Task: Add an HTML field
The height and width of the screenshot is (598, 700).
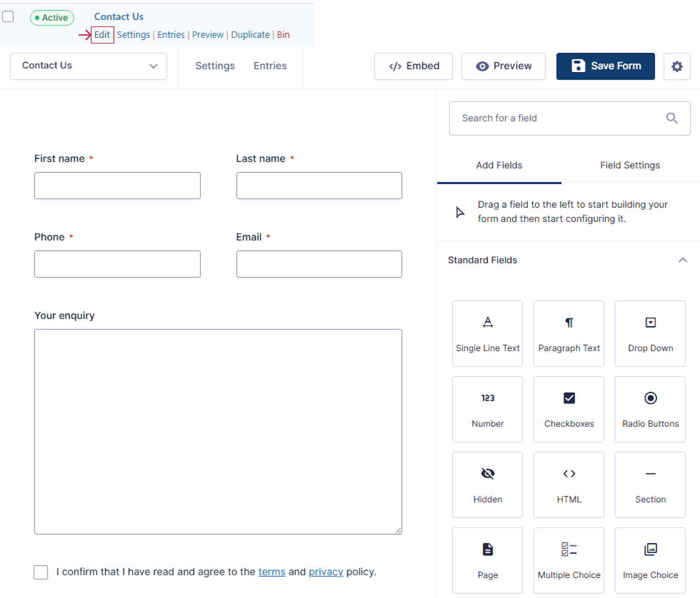Action: point(569,485)
